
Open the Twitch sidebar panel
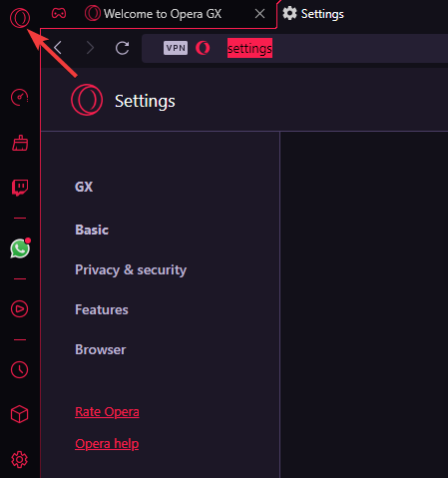20,188
